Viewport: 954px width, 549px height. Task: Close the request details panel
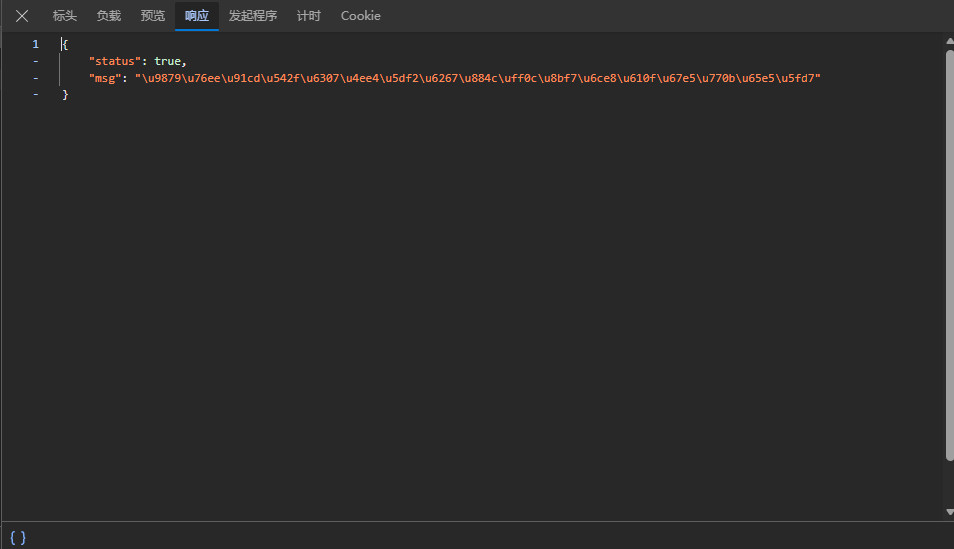pos(22,16)
